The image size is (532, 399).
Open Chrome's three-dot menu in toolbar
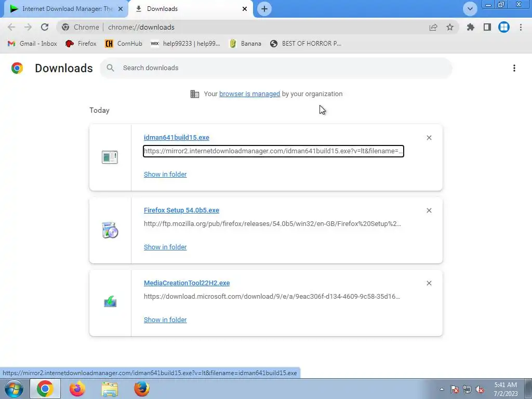pyautogui.click(x=521, y=27)
